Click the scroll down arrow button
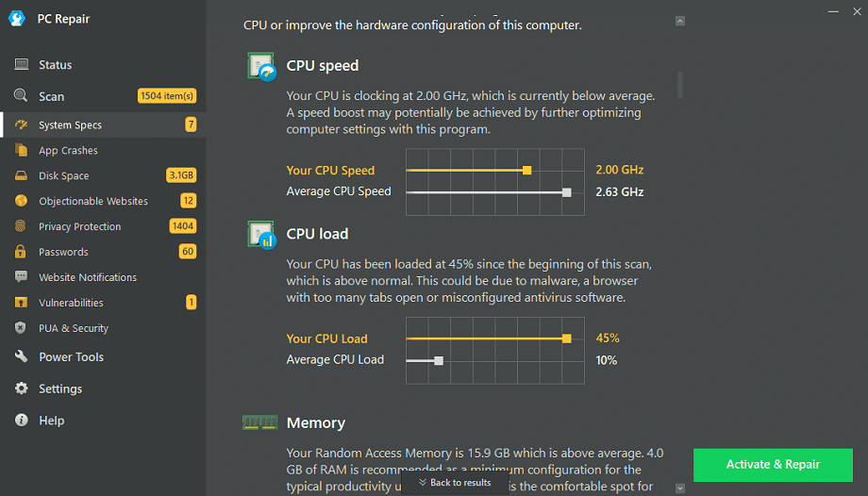The width and height of the screenshot is (868, 496). point(680,488)
